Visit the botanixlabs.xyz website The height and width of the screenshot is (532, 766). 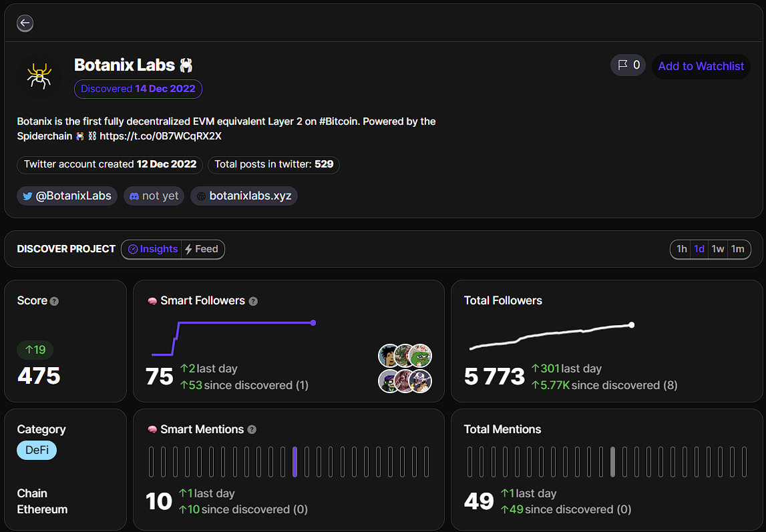tap(244, 196)
